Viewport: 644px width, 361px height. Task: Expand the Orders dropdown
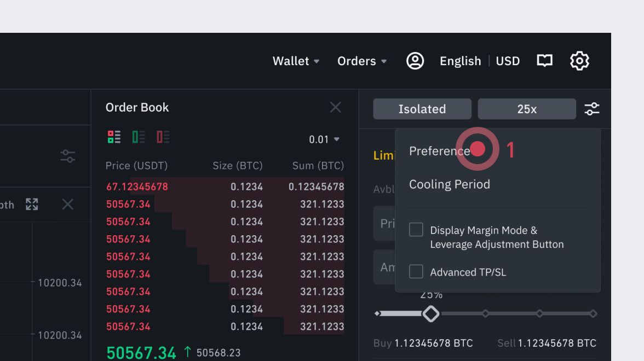[362, 61]
